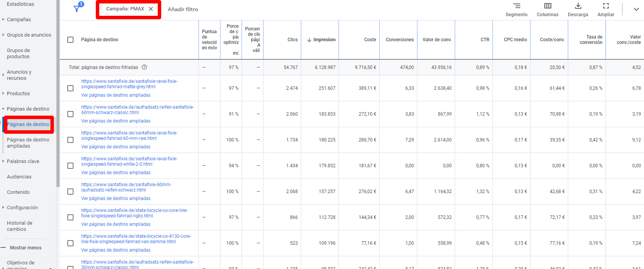Check the raval-fixie matte-grey row checkbox
Viewport: 644px width, 269px height.
[x=70, y=88]
